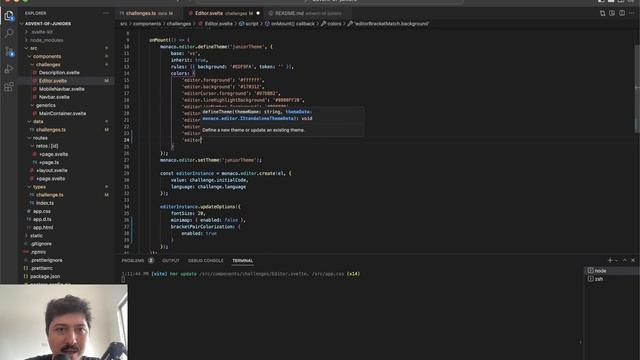
Task: Open launch profile dropdown beside new terminal
Action: click(x=616, y=260)
